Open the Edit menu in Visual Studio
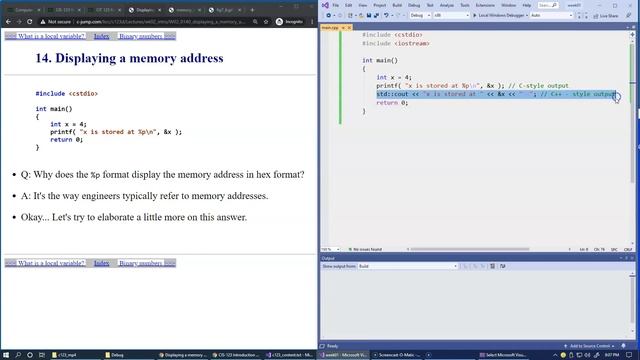 tap(348, 5)
